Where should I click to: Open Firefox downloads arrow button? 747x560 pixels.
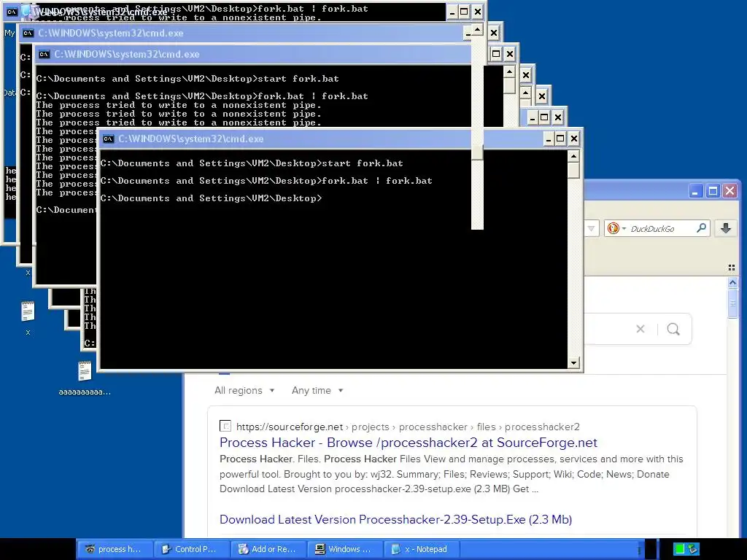click(726, 228)
